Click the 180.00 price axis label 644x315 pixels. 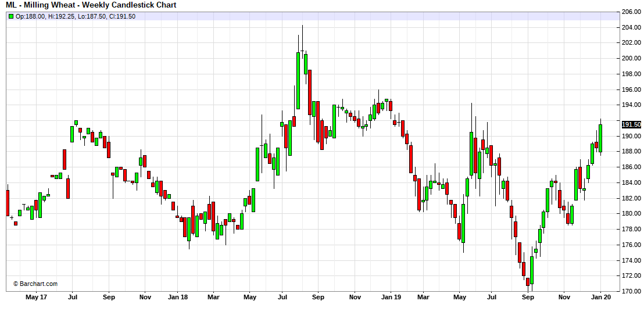631,213
